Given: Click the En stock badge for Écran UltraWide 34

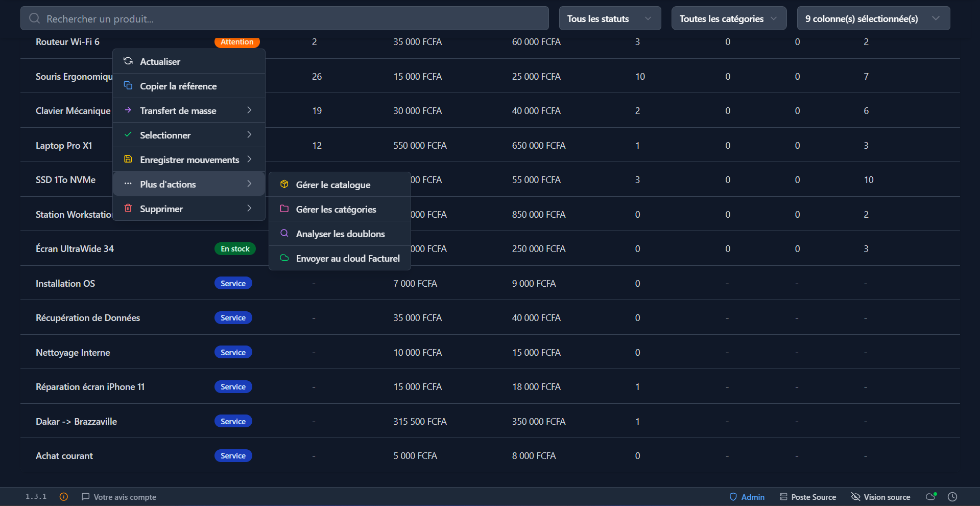Looking at the screenshot, I should click(235, 249).
